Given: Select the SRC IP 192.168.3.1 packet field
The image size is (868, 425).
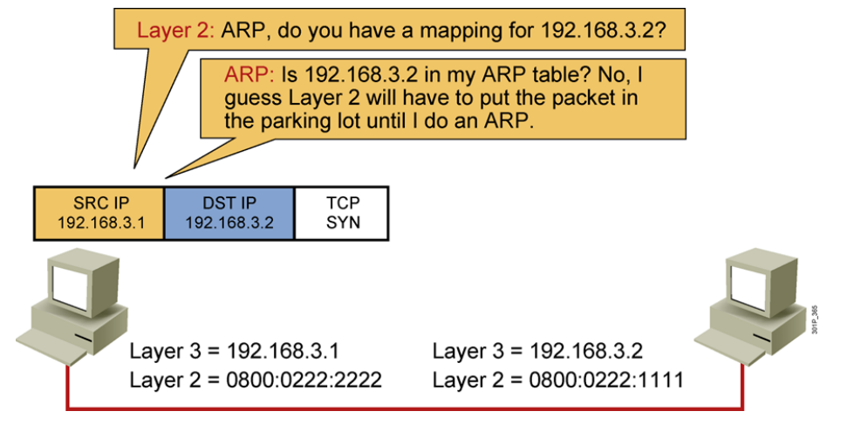Looking at the screenshot, I should tap(99, 213).
